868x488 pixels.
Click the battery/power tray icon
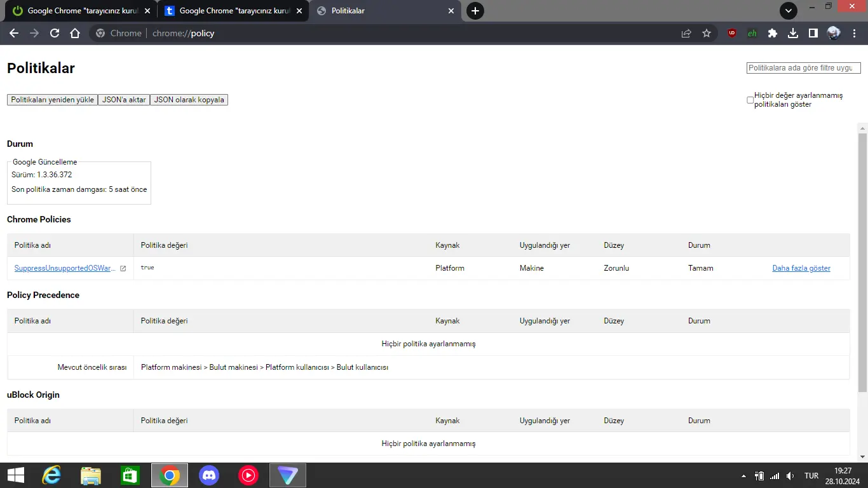pyautogui.click(x=759, y=476)
